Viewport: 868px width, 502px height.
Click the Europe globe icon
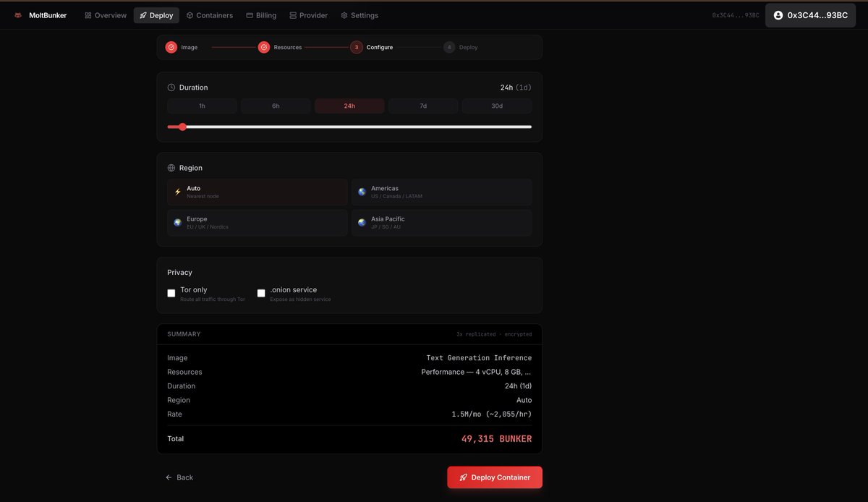[178, 223]
